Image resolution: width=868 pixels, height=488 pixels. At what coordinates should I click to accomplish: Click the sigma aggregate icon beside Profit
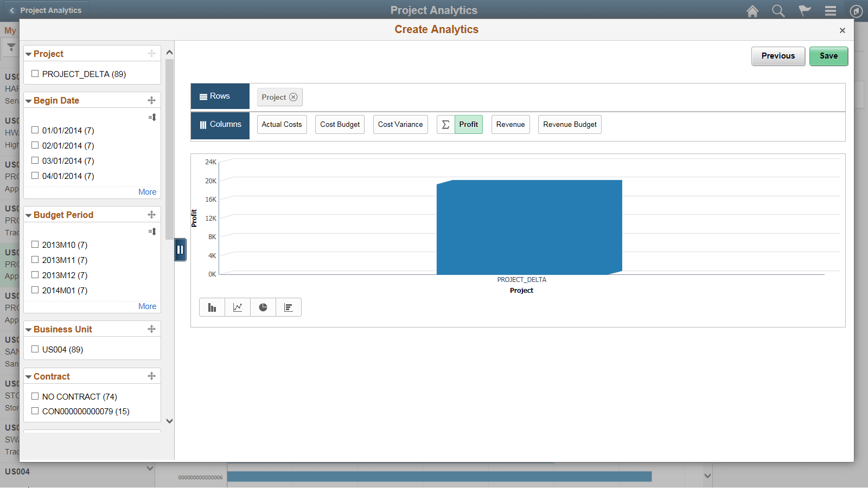tap(445, 124)
